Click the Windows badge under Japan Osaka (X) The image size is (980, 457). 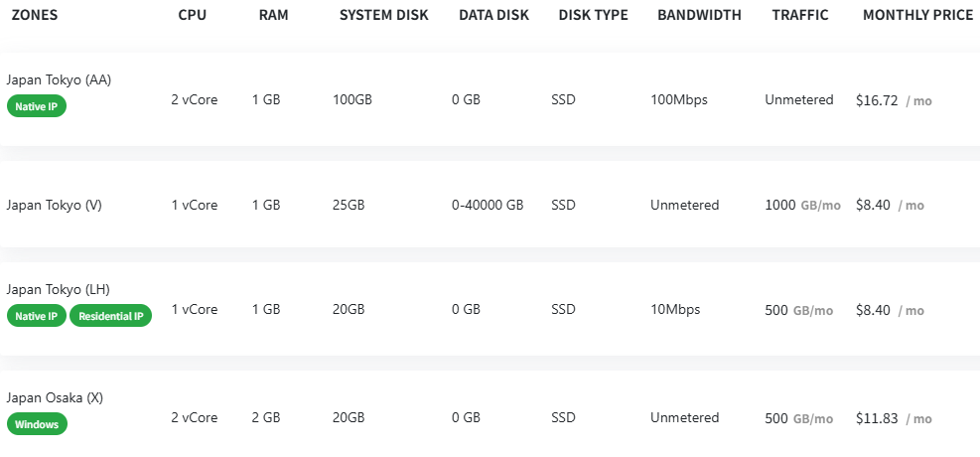click(x=37, y=424)
